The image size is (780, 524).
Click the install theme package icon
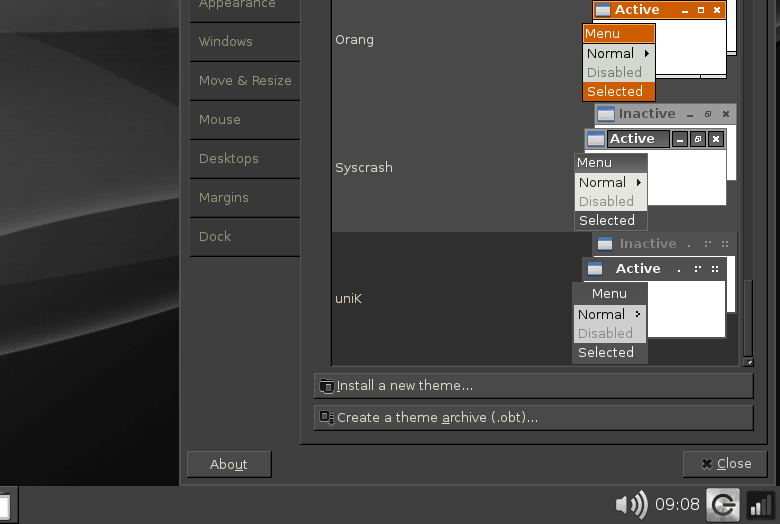pos(326,386)
